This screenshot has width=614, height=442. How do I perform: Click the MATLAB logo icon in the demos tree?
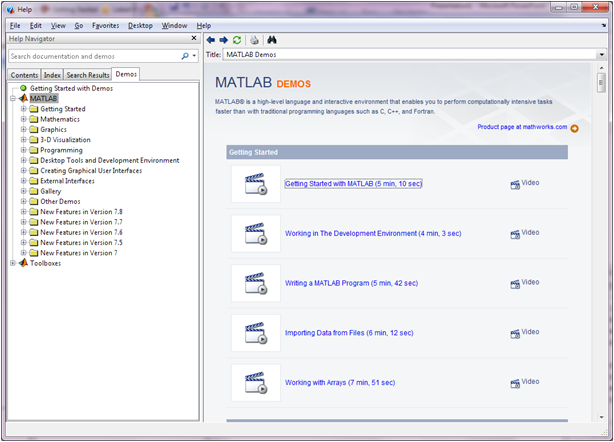(23, 98)
